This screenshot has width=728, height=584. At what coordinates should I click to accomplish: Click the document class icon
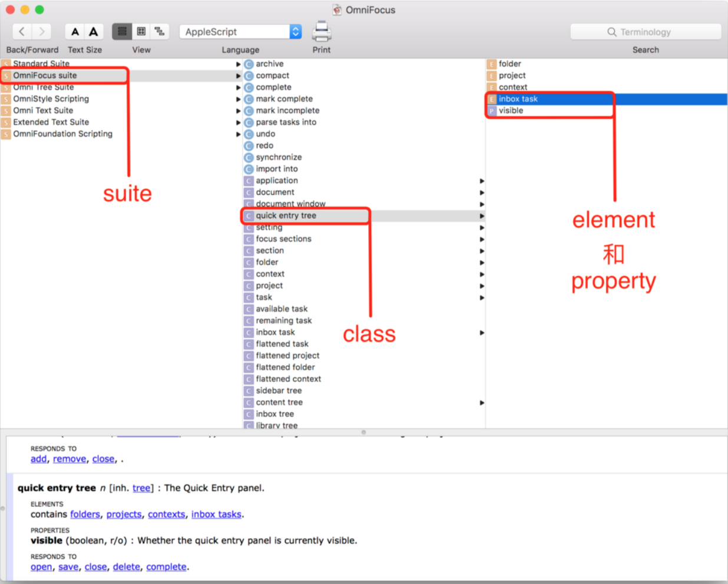(x=249, y=193)
